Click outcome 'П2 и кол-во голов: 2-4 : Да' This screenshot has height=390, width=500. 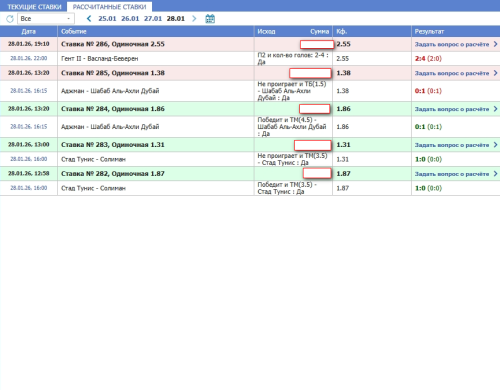pyautogui.click(x=293, y=59)
